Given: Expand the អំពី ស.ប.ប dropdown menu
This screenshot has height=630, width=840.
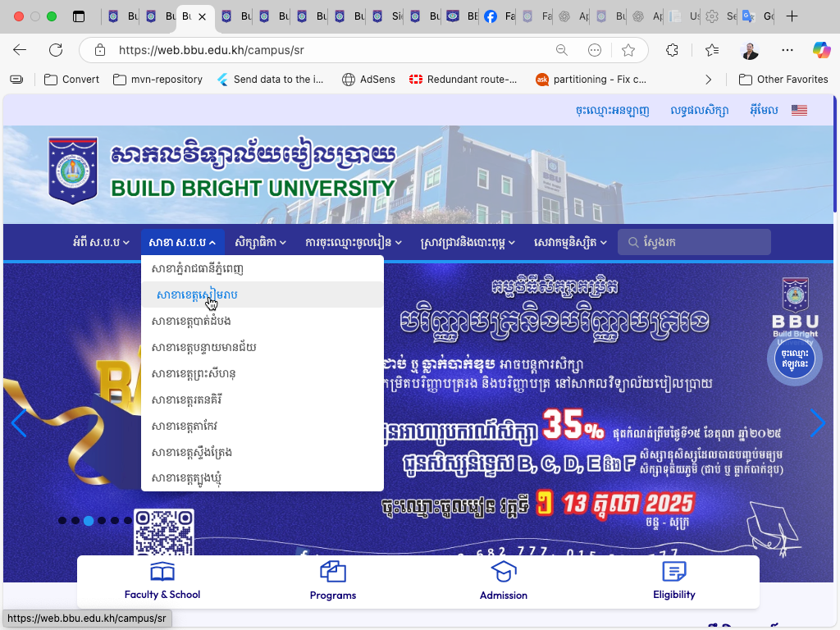Looking at the screenshot, I should (x=101, y=242).
